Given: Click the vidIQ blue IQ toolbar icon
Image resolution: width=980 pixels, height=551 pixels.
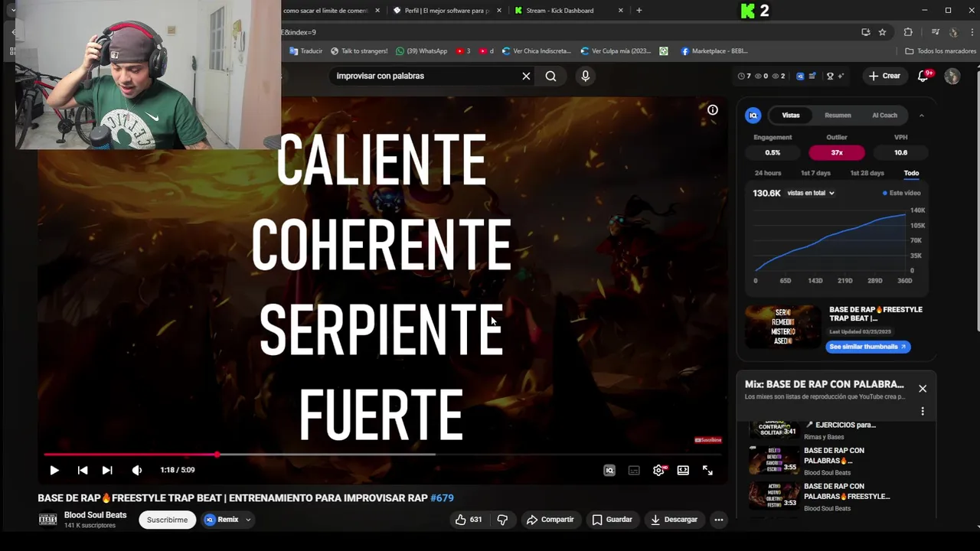Looking at the screenshot, I should pos(800,77).
